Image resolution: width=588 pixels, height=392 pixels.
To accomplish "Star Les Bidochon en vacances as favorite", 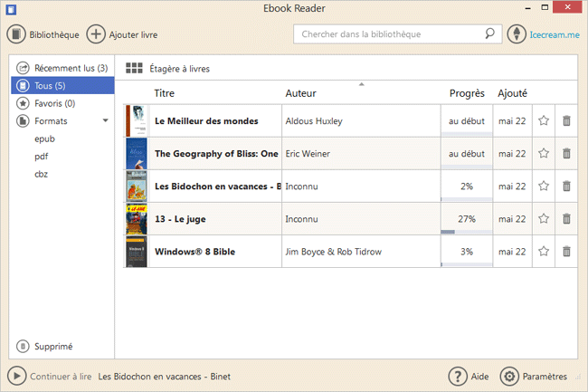I will click(x=544, y=186).
